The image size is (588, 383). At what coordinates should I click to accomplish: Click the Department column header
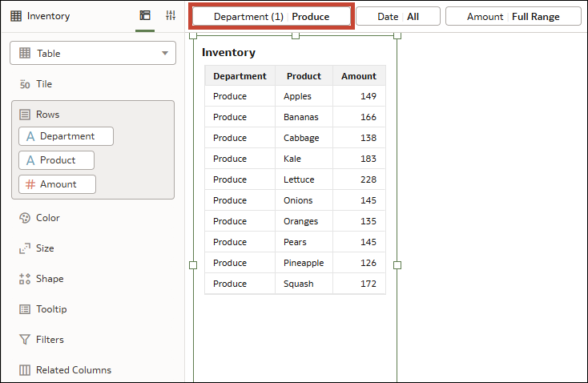(x=240, y=76)
